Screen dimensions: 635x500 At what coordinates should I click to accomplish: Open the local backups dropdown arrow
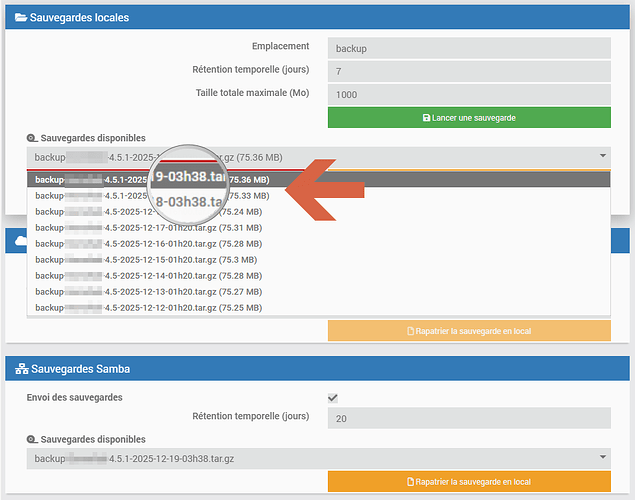pyautogui.click(x=603, y=156)
